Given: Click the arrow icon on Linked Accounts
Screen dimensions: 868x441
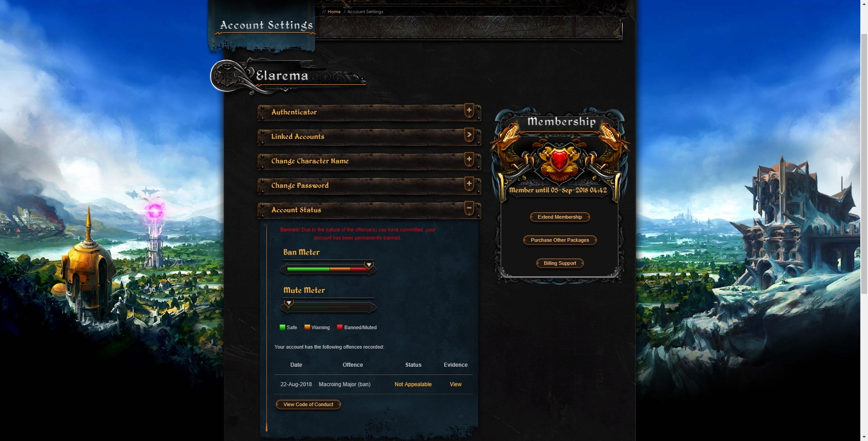Looking at the screenshot, I should tap(469, 135).
